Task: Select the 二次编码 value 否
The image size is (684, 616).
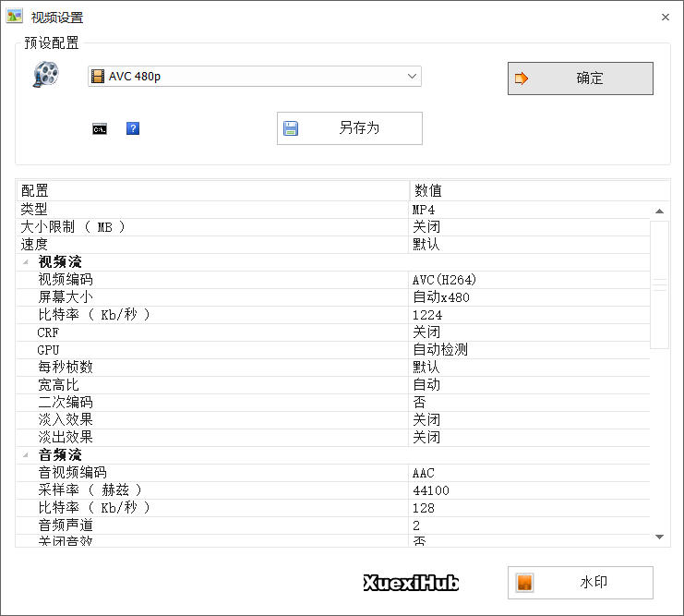Action: click(419, 403)
